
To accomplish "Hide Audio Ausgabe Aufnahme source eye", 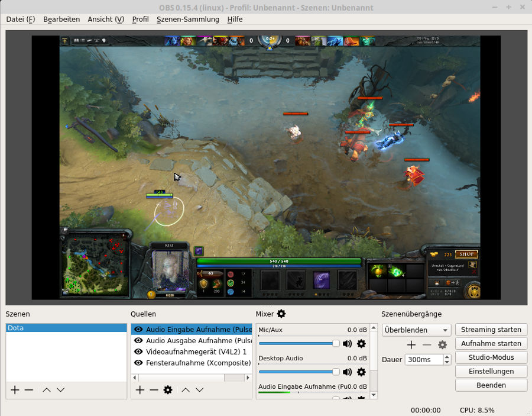I will point(138,340).
